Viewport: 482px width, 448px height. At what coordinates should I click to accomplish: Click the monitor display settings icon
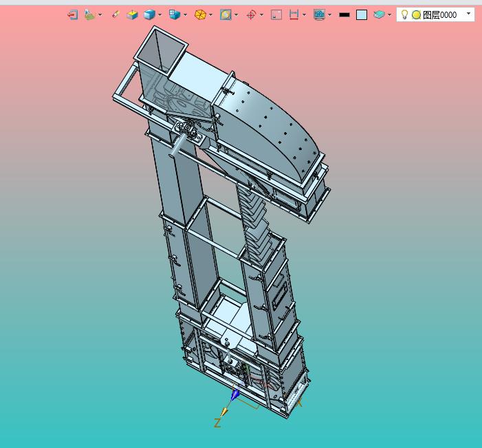[x=319, y=14]
